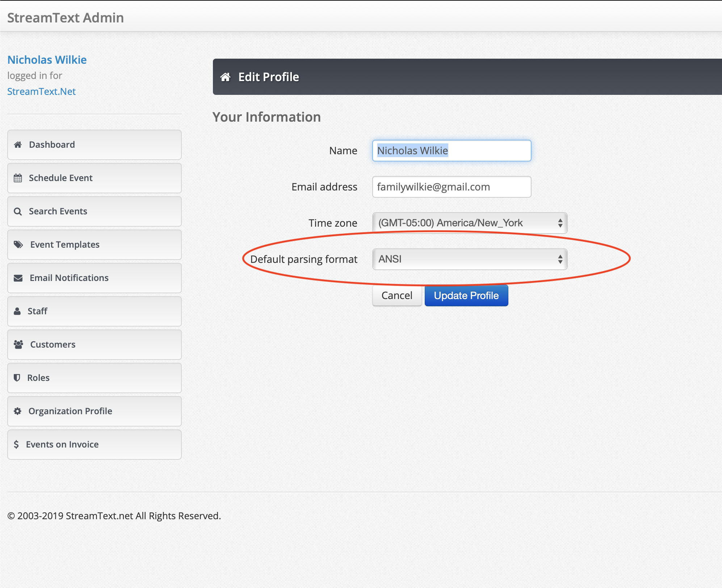Screen dimensions: 722x588
Task: Open the Schedule Event menu item
Action: (95, 178)
